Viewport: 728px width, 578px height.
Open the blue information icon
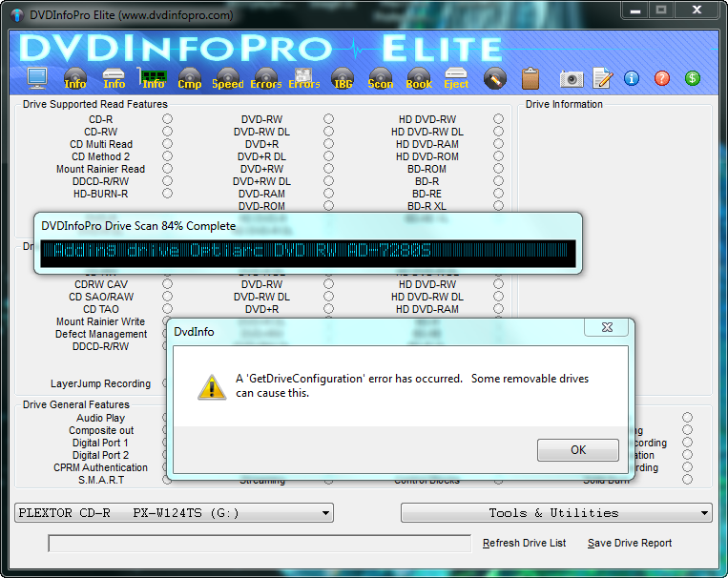pos(632,78)
